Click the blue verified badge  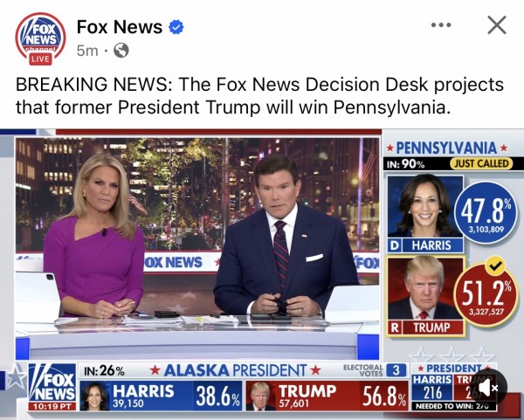tap(176, 27)
